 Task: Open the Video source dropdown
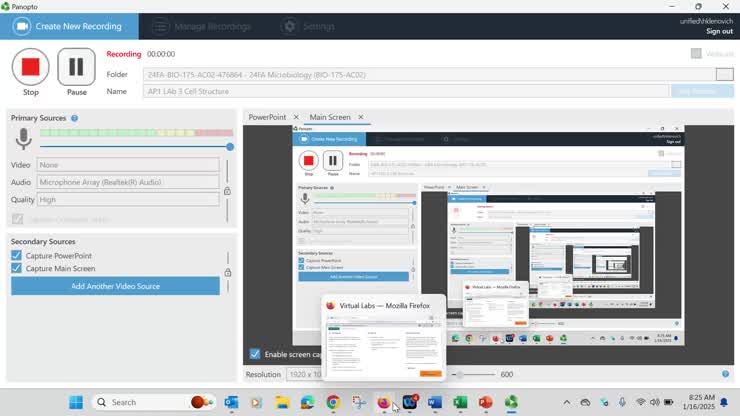point(128,165)
